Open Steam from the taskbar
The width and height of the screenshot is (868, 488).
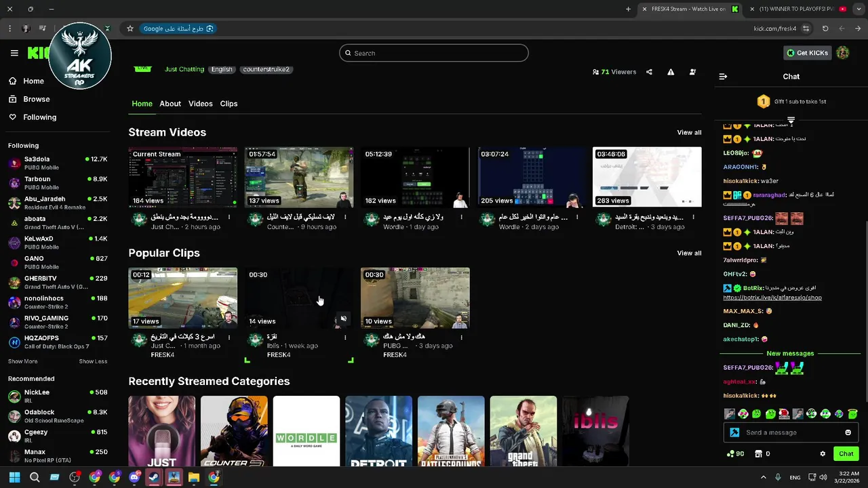click(154, 477)
